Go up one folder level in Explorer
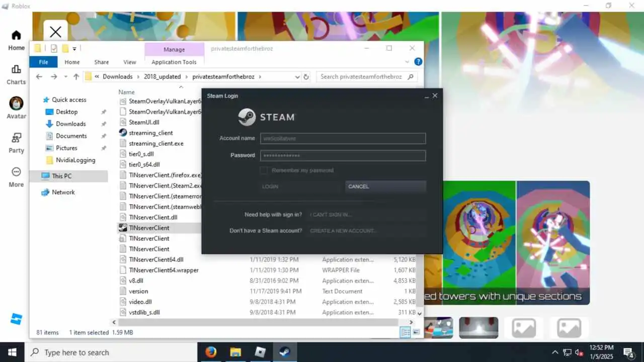This screenshot has width=644, height=362. 76,76
